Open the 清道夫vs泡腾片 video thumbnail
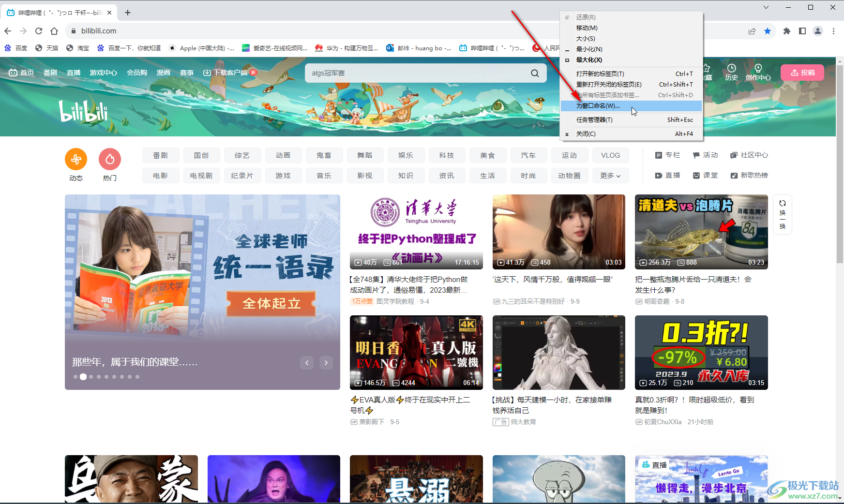The height and width of the screenshot is (504, 844). click(x=701, y=232)
